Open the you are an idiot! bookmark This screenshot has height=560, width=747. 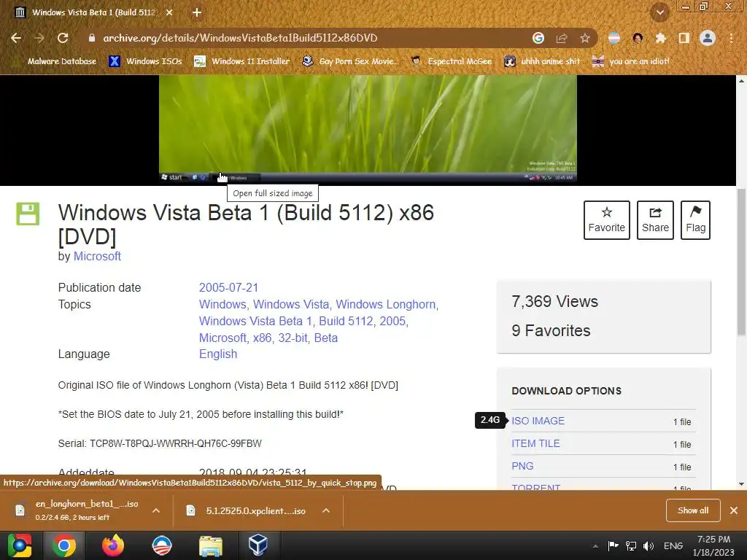[x=631, y=61]
